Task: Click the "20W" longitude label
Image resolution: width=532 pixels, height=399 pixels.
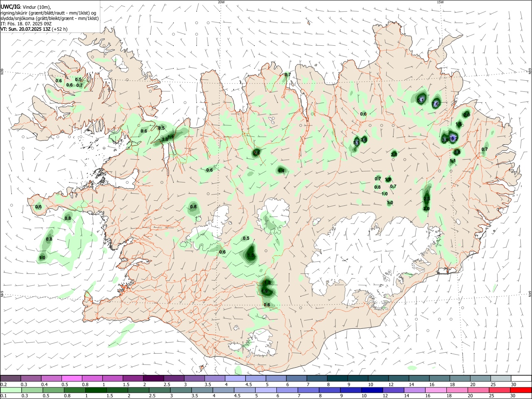Action: pos(221,2)
